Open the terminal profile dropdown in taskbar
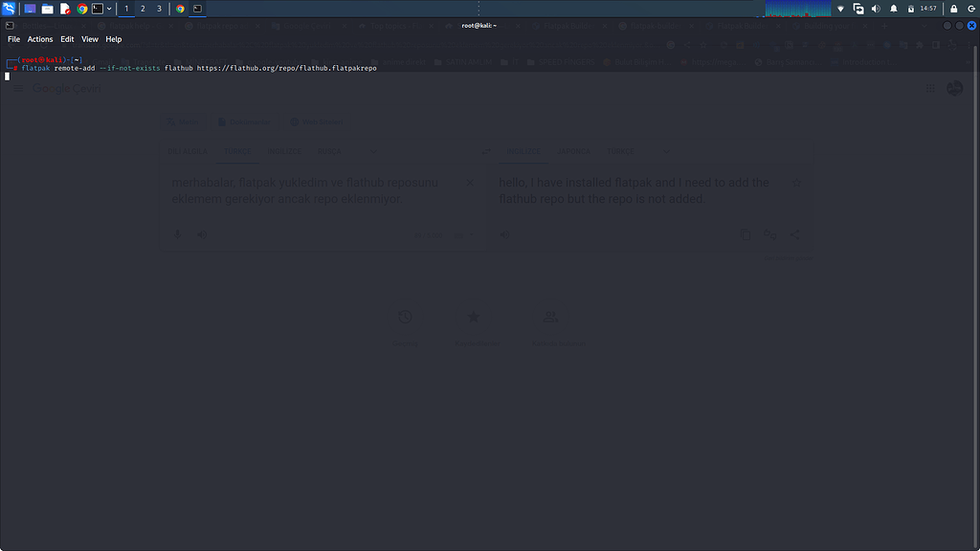Screen dimensions: 980x551 point(109,9)
